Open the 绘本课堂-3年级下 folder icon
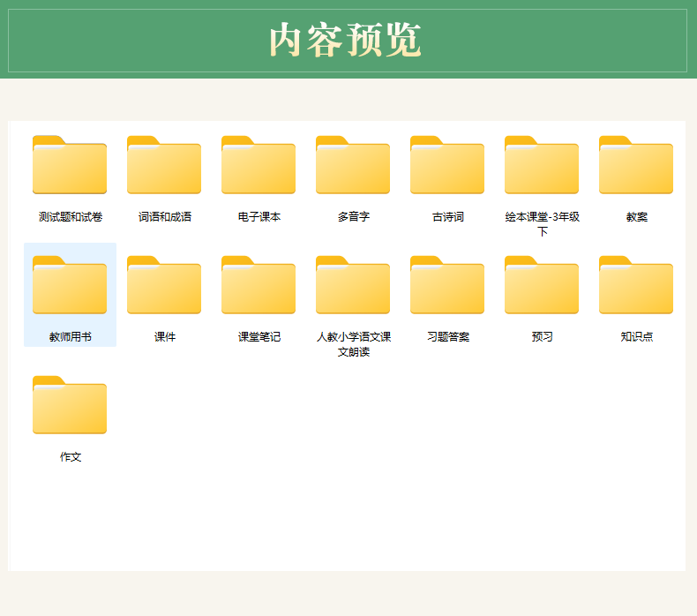The image size is (697, 616). pos(542,164)
